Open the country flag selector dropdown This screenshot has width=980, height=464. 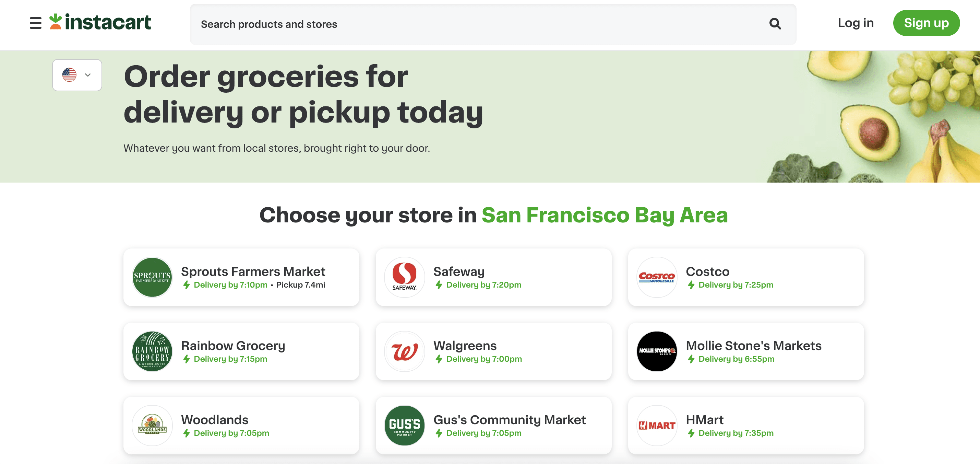pyautogui.click(x=77, y=75)
